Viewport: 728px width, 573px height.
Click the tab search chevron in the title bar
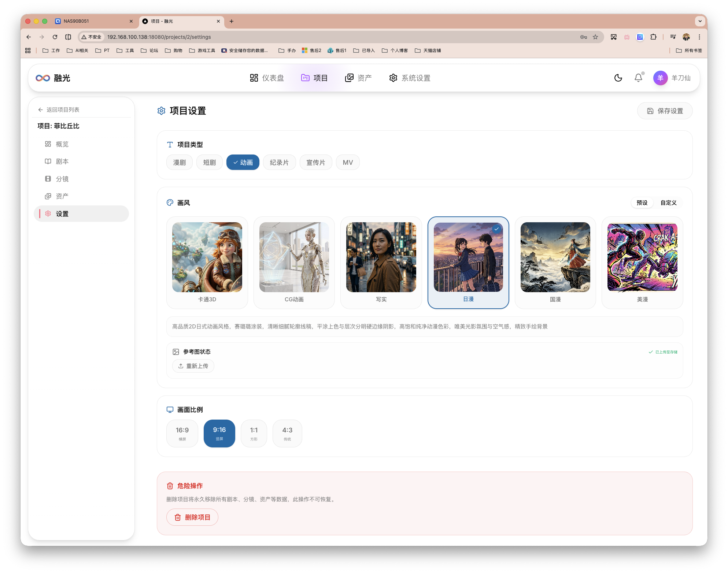click(x=700, y=21)
